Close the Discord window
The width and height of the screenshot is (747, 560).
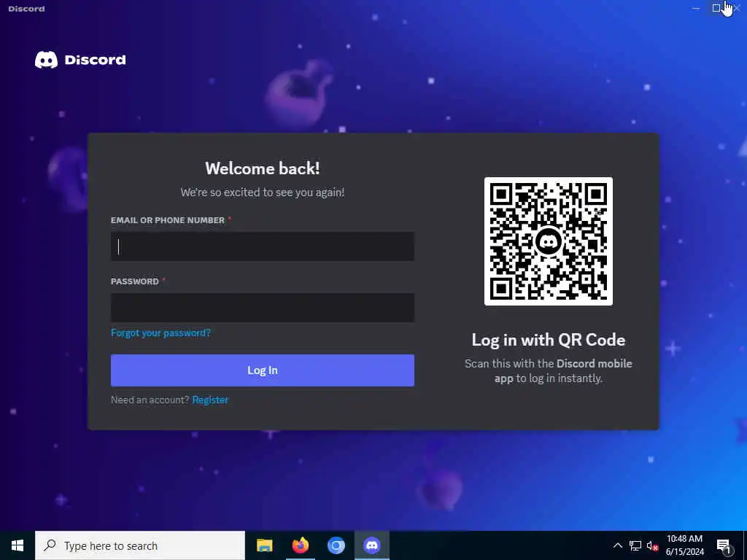(x=737, y=8)
